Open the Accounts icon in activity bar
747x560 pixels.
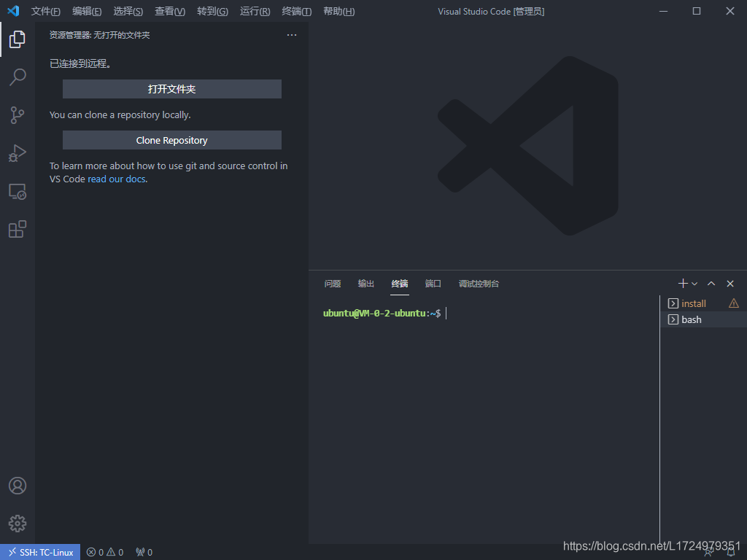click(18, 486)
